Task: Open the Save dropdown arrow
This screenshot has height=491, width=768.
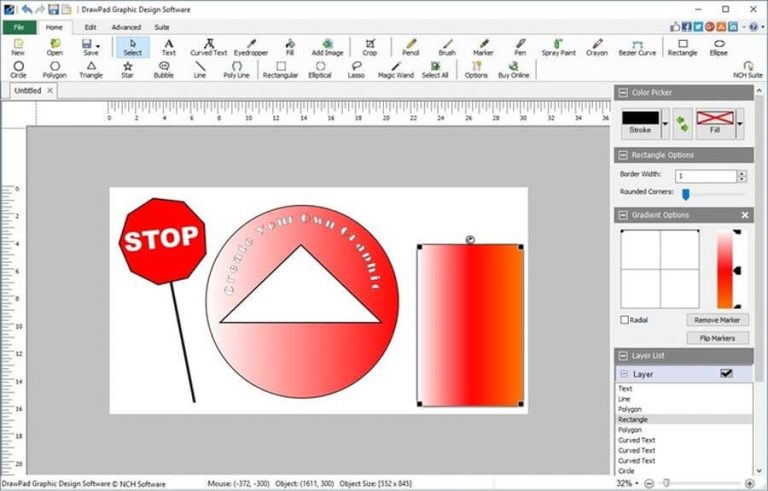Action: tap(98, 46)
